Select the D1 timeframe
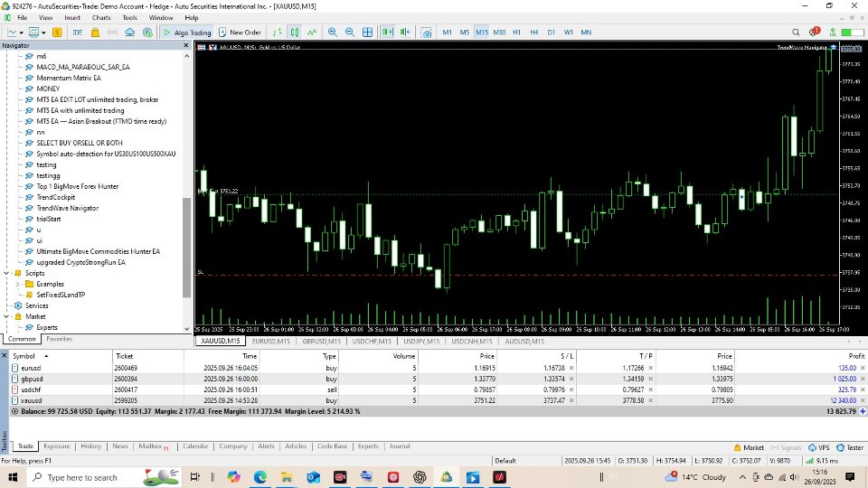Viewport: 868px width, 488px height. (552, 33)
